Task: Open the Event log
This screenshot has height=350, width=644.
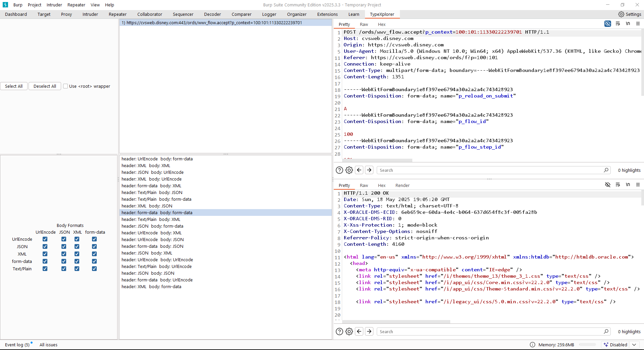Action: click(17, 345)
